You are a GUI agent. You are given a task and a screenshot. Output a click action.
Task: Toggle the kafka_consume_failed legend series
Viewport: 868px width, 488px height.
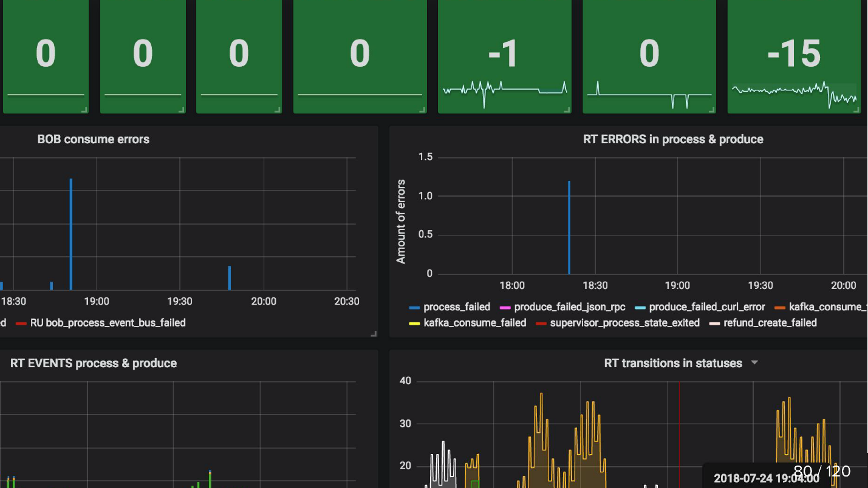(475, 323)
